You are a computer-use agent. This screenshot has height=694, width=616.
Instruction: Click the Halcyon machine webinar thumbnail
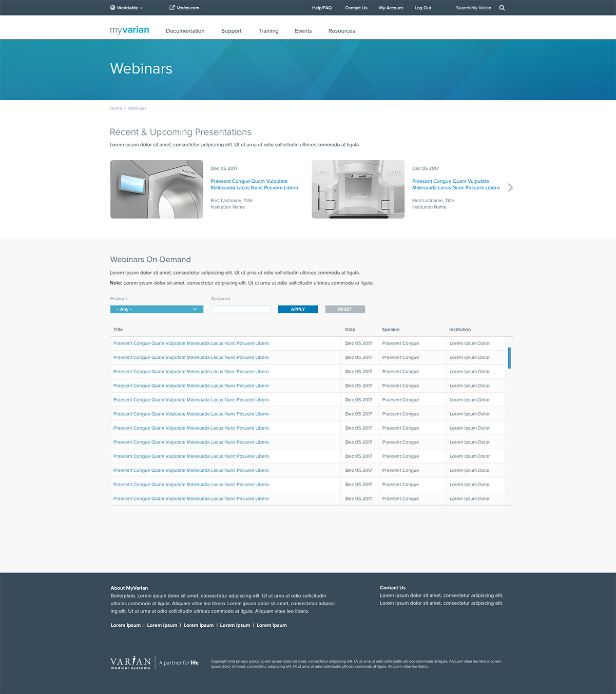pos(157,189)
